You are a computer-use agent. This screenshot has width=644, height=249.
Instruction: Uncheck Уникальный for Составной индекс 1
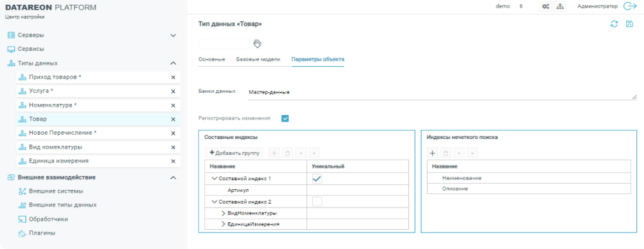point(317,179)
